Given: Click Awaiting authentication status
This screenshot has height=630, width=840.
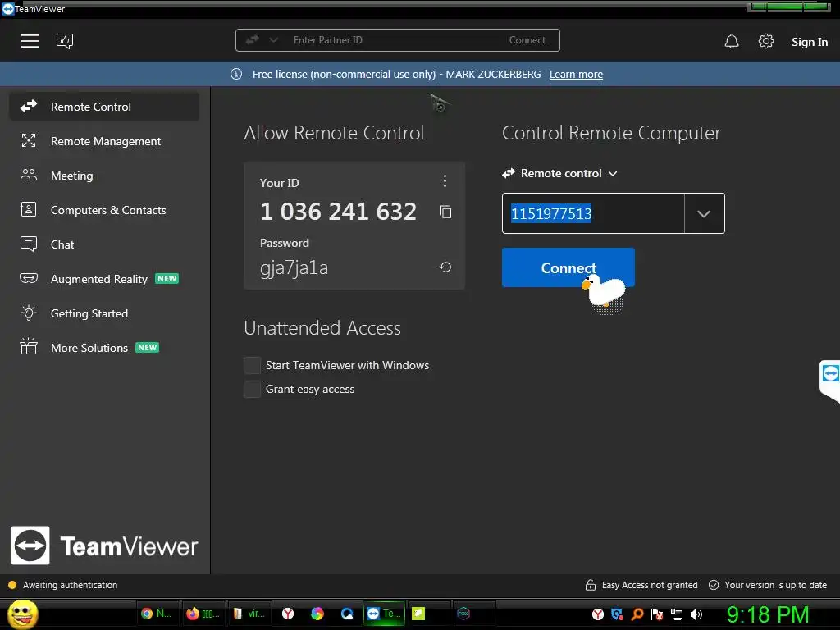Looking at the screenshot, I should (63, 585).
